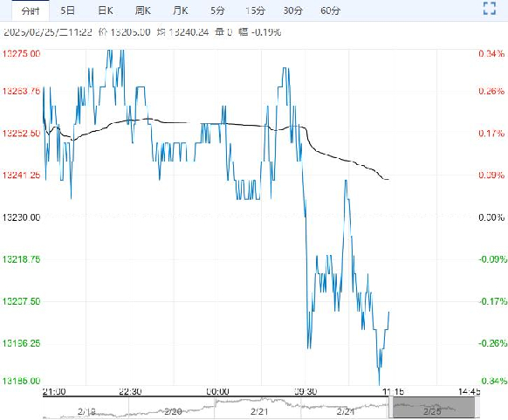This screenshot has height=420, width=508.
Task: Click the left handle of the navigator range
Action: [391, 408]
